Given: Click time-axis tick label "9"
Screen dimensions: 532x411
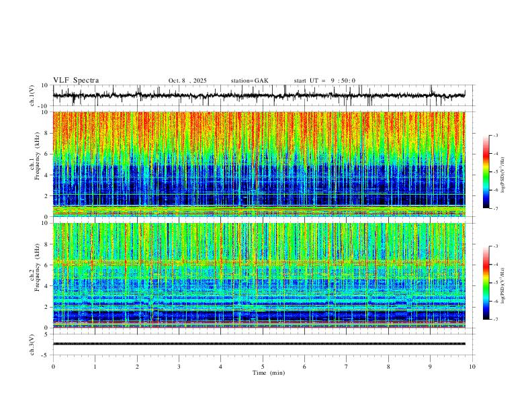Looking at the screenshot, I should click(x=430, y=367).
